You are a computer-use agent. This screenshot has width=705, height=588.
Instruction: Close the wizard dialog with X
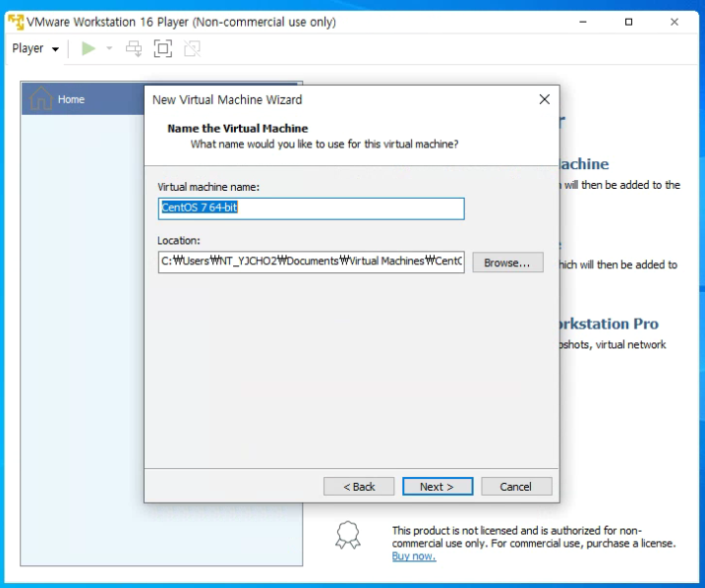tap(545, 99)
